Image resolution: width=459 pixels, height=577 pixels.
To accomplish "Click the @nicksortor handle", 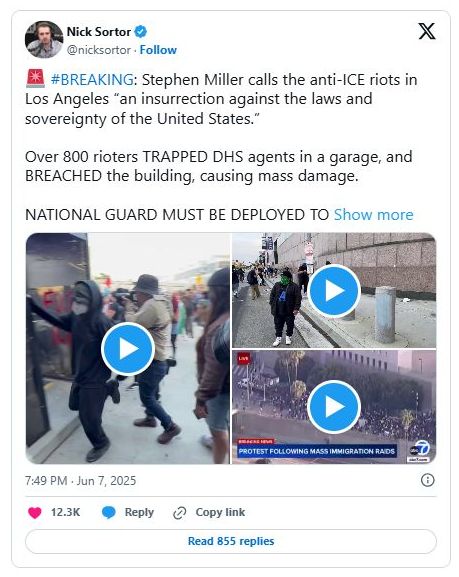I will pyautogui.click(x=98, y=50).
